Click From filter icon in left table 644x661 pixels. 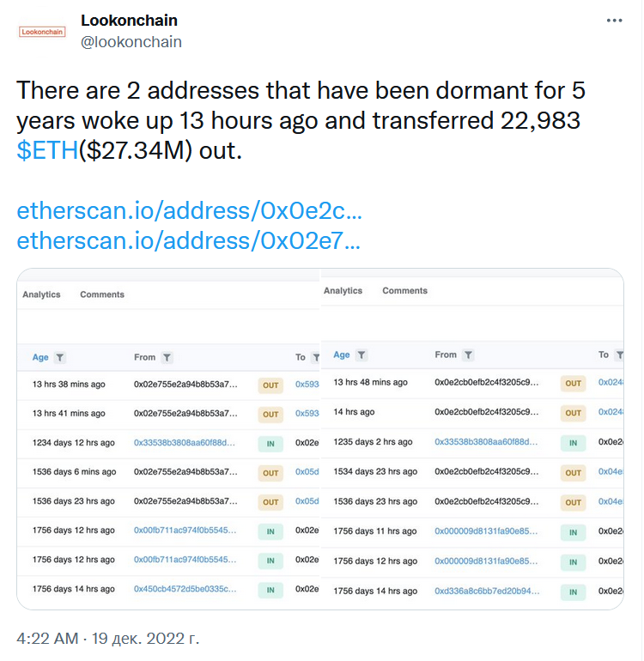pyautogui.click(x=167, y=357)
